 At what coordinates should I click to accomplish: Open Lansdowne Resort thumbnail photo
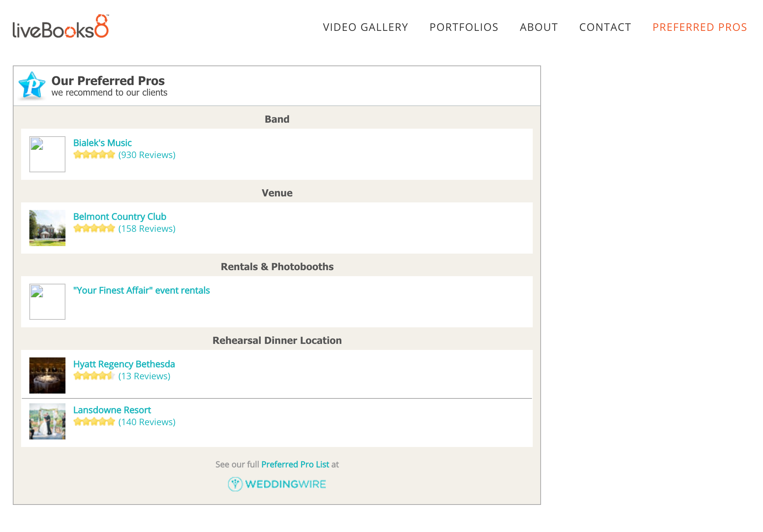(x=47, y=421)
